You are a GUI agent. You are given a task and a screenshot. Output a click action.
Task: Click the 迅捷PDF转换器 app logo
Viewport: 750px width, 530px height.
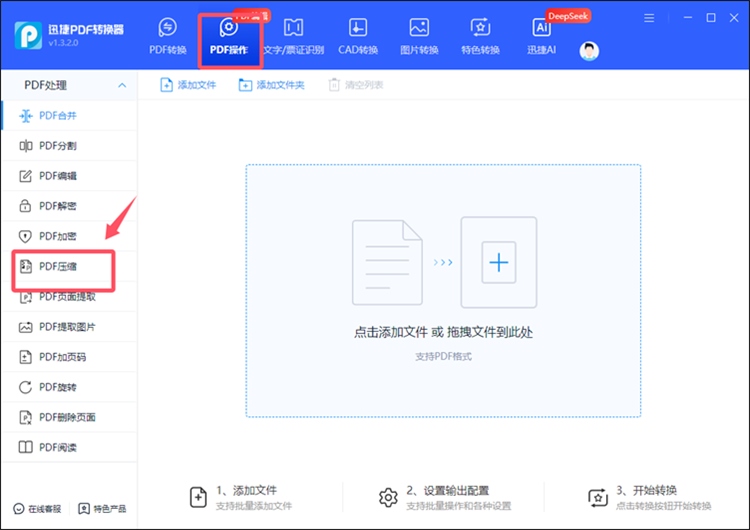coord(28,35)
